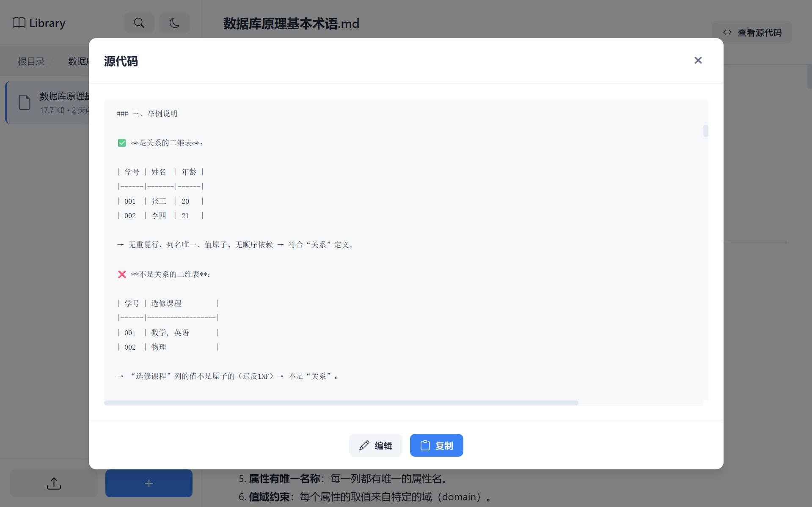Open the truncated 数据 breadcrumb folder
812x507 pixels.
click(x=79, y=61)
